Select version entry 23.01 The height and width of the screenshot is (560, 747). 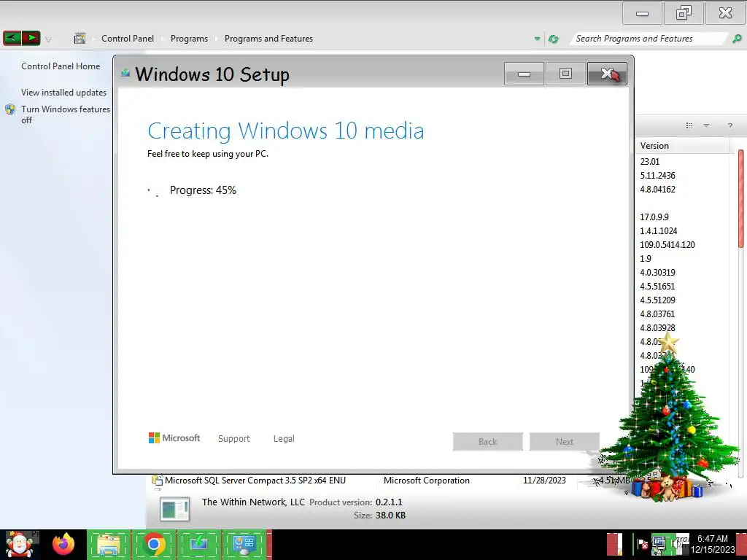[x=650, y=161]
